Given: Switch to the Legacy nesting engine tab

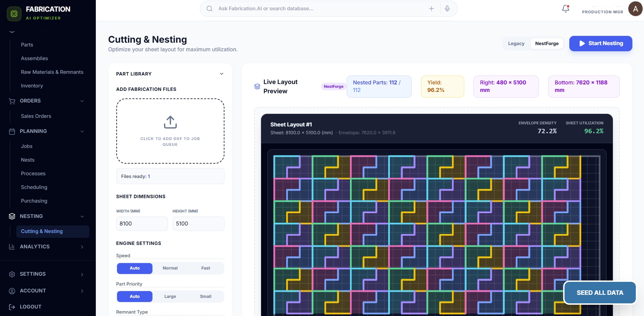Looking at the screenshot, I should tap(516, 43).
